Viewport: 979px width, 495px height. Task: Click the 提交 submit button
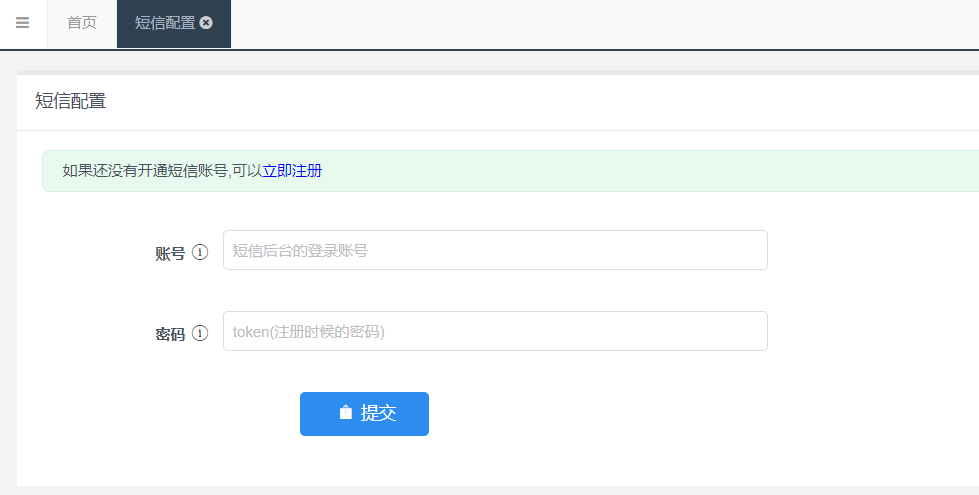364,414
